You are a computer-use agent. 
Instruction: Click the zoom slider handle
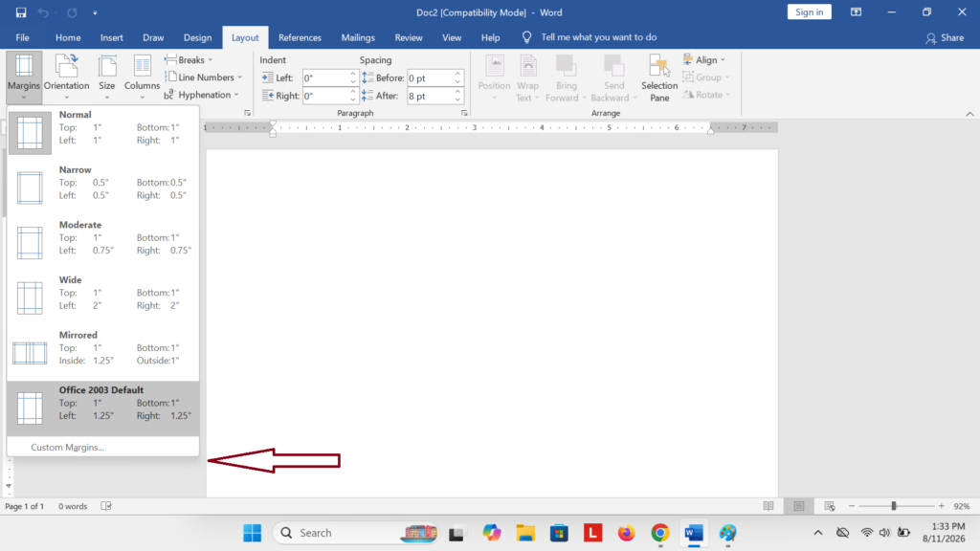pos(894,506)
